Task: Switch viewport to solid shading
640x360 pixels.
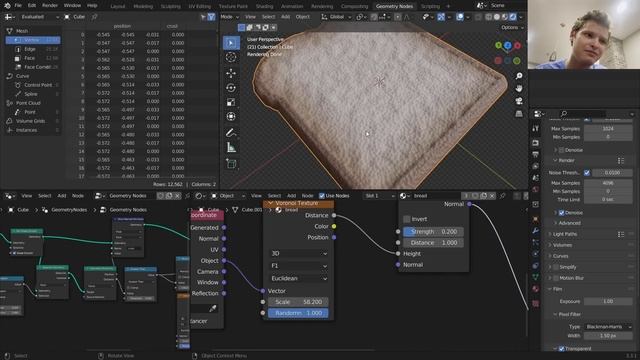Action: pos(497,17)
